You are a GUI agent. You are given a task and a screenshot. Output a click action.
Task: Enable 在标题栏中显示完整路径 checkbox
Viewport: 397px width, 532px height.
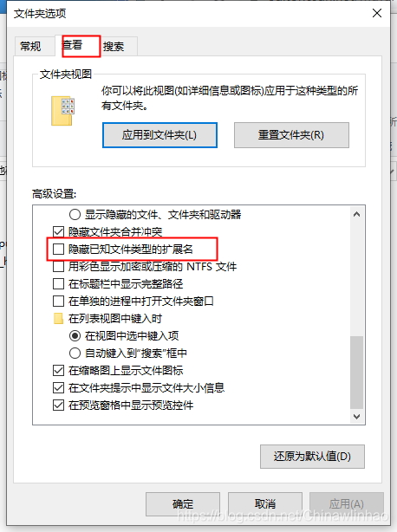58,283
